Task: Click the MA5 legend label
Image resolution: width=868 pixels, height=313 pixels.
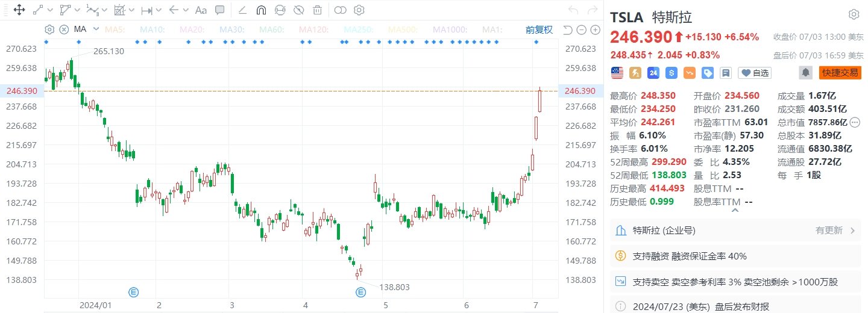Action: pos(115,29)
